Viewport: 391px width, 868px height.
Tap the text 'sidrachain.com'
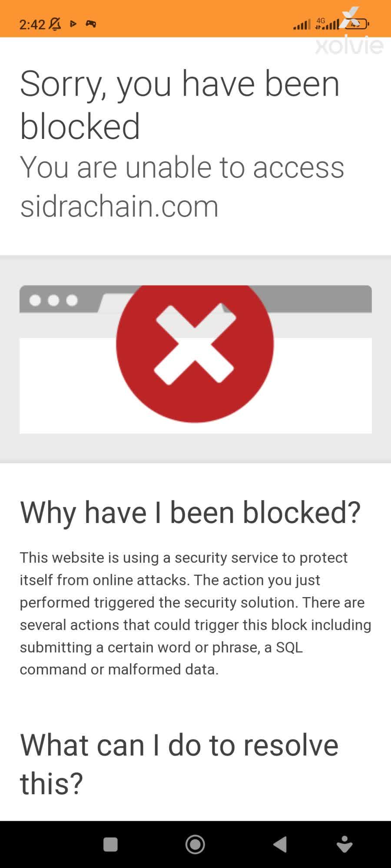(x=119, y=206)
